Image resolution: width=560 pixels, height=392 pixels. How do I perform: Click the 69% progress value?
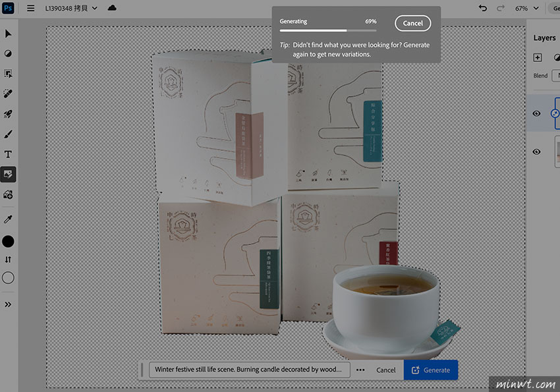pos(371,22)
